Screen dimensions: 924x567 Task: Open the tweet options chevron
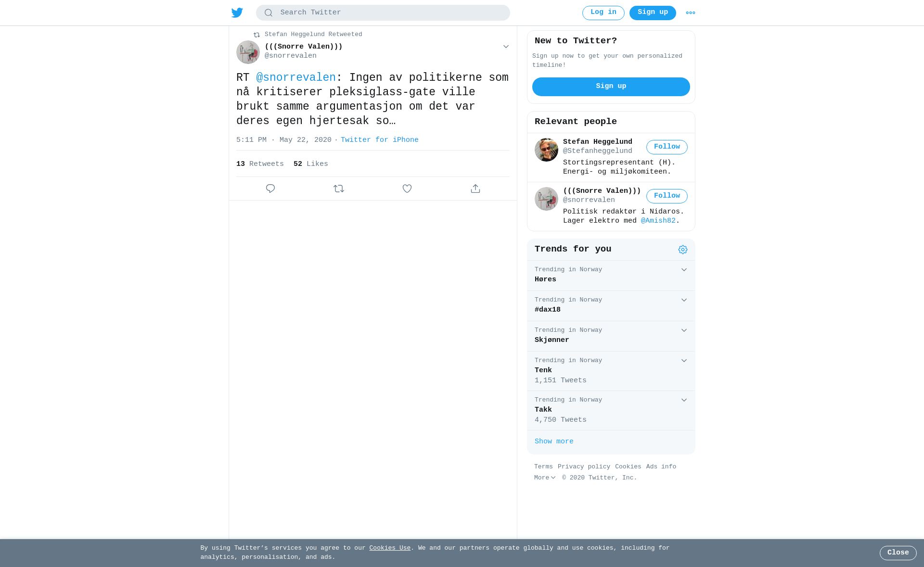[x=506, y=47]
